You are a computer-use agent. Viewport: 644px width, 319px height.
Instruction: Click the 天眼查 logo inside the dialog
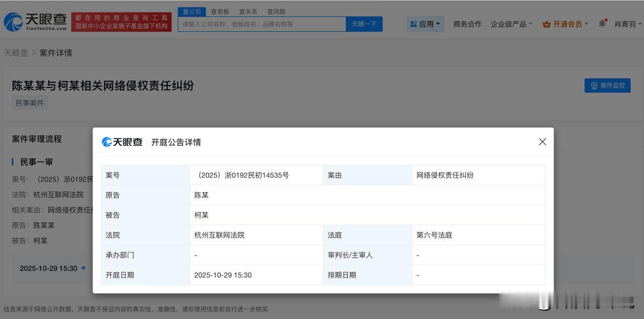click(122, 142)
